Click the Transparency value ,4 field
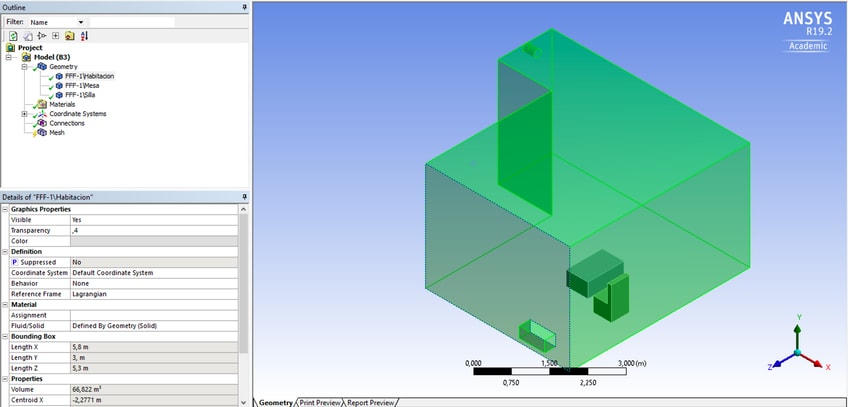 (x=154, y=230)
